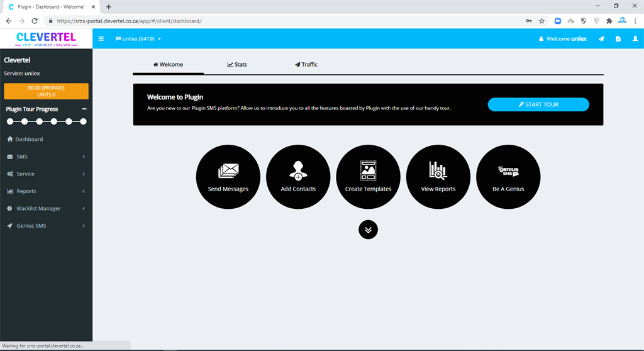The height and width of the screenshot is (351, 644).
Task: Click the paper plane icon in header
Action: coord(601,38)
